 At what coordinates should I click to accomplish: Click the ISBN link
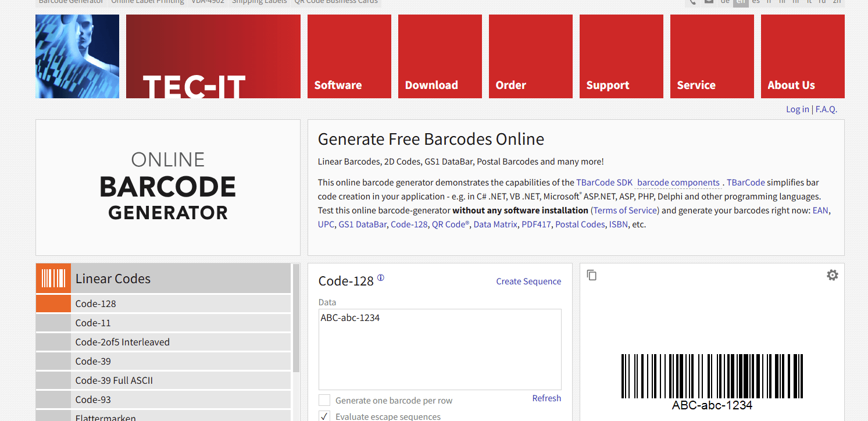click(619, 224)
